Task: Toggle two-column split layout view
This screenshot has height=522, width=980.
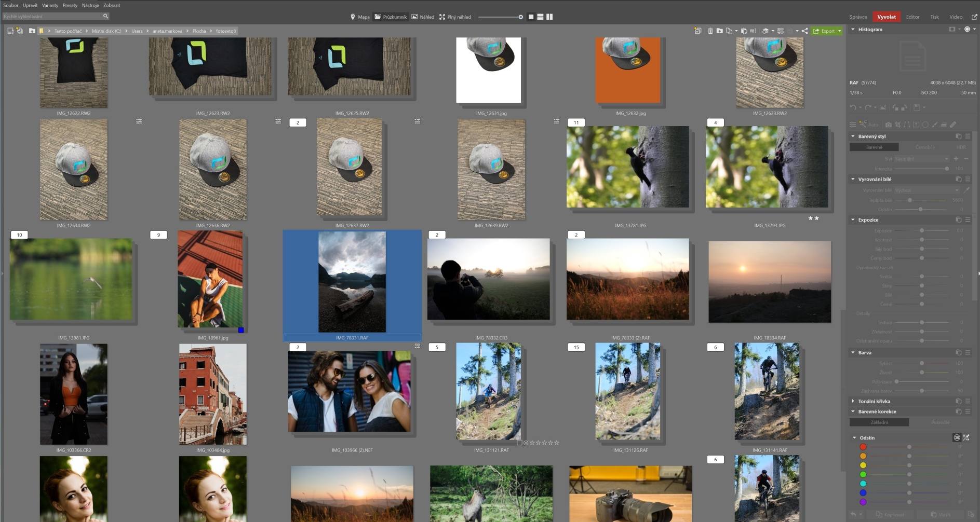Action: [549, 17]
